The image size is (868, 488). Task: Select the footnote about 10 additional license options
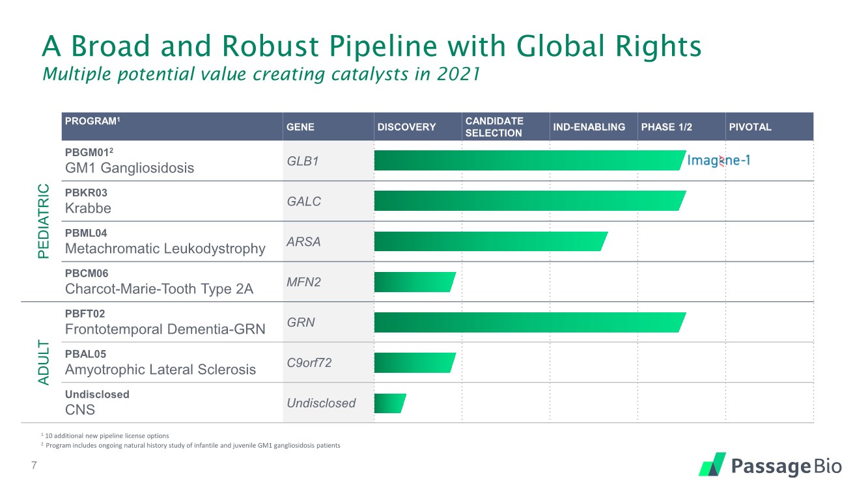[104, 435]
